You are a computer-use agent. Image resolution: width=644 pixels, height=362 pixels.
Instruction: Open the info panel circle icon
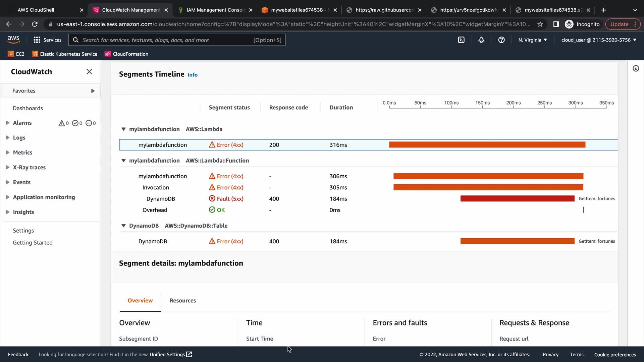(x=636, y=69)
